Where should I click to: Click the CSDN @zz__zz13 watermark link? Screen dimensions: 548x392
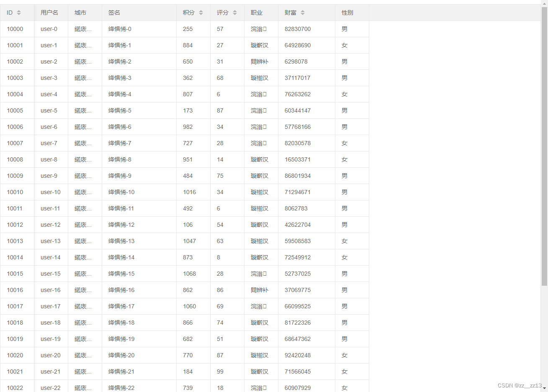[x=519, y=385]
